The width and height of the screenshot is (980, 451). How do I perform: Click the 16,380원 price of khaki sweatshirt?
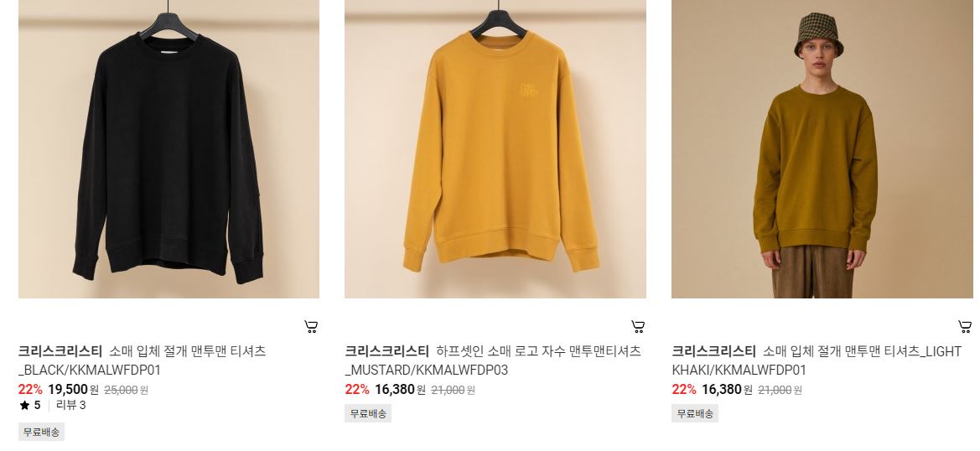pyautogui.click(x=727, y=390)
